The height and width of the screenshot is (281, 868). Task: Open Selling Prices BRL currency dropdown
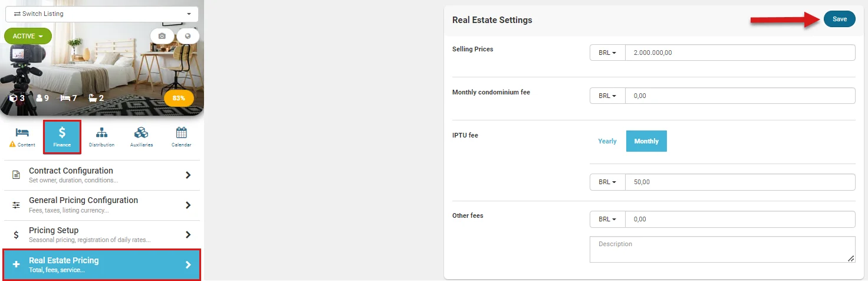(x=607, y=53)
